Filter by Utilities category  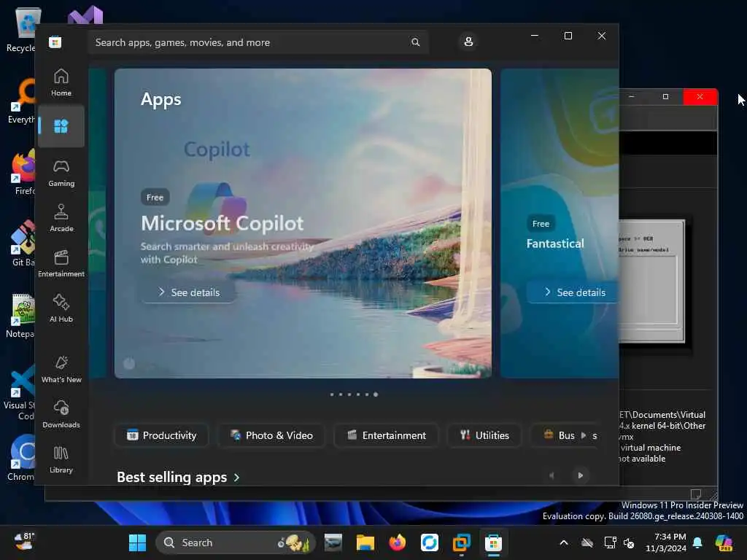(x=484, y=435)
